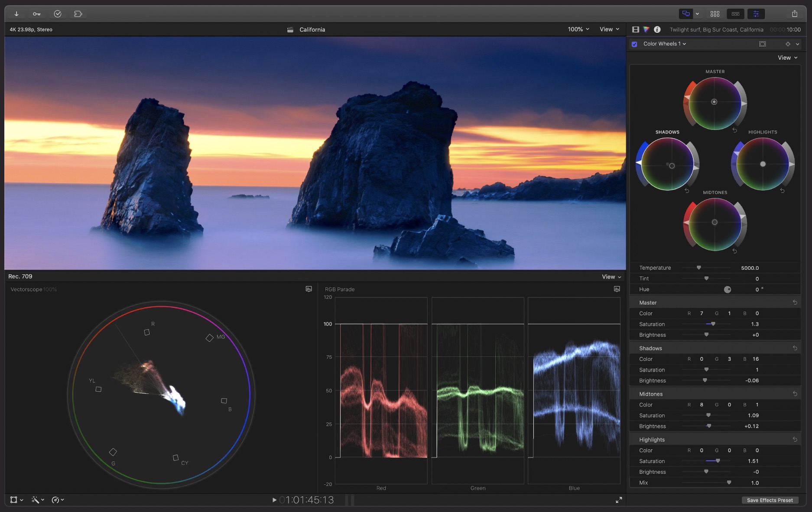
Task: Expand the 100% zoom dropdown in viewer
Action: [x=578, y=29]
